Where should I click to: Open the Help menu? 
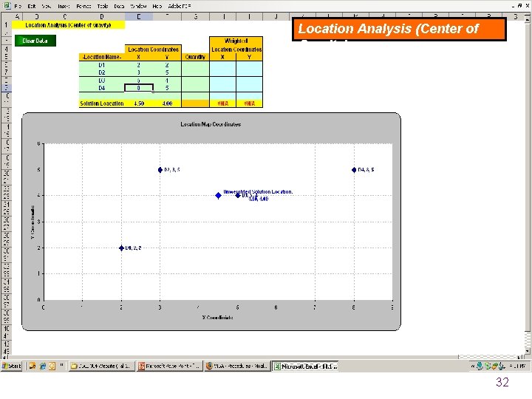click(x=157, y=6)
